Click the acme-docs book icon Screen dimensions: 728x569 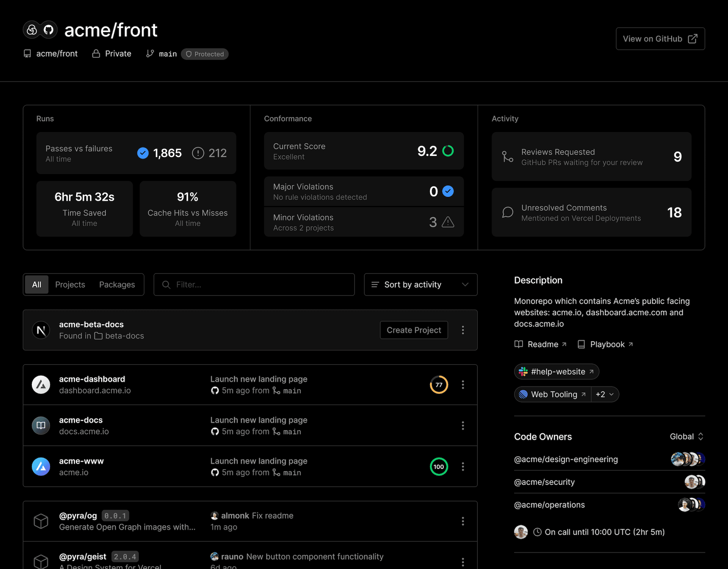click(41, 426)
